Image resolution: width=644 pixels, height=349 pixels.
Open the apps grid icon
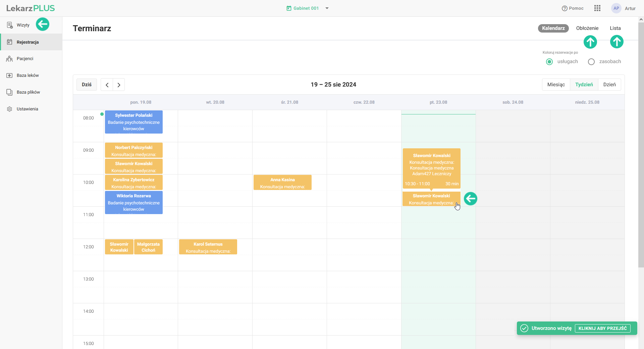coord(597,8)
